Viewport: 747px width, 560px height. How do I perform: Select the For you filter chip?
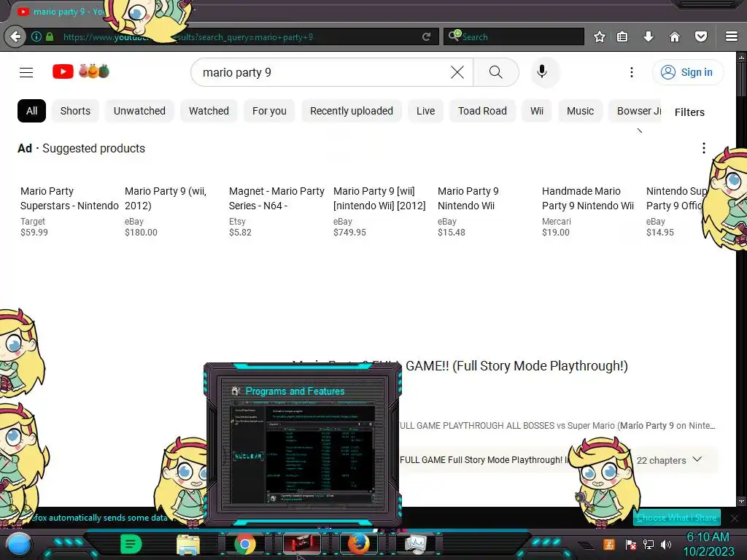pyautogui.click(x=269, y=111)
